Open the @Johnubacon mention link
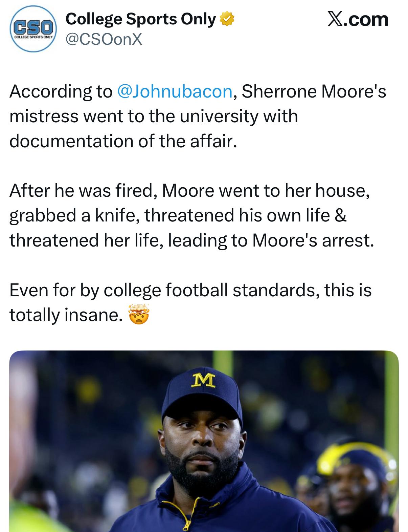Image resolution: width=408 pixels, height=532 pixels. click(x=175, y=91)
